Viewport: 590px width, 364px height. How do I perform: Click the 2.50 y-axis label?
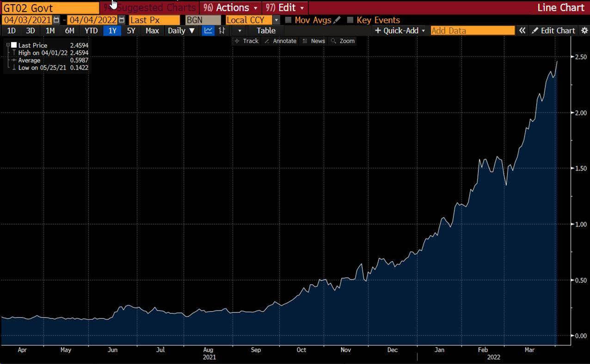(580, 57)
